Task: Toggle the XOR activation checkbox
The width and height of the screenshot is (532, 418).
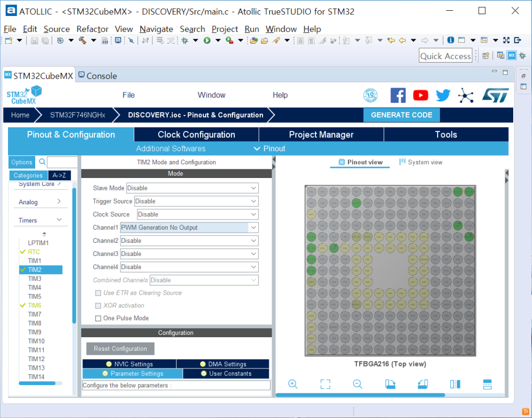Action: (x=98, y=305)
